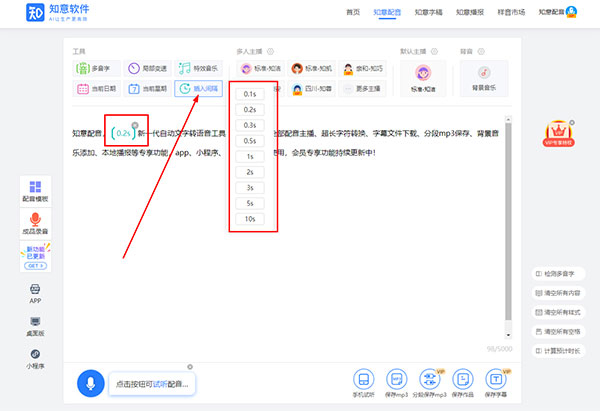The height and width of the screenshot is (411, 600).
Task: Select the 0.2s pause option
Action: 250,109
